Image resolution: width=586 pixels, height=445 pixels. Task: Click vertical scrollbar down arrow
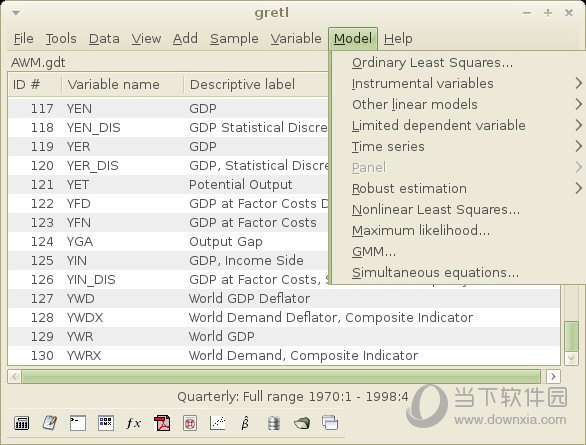click(x=571, y=359)
